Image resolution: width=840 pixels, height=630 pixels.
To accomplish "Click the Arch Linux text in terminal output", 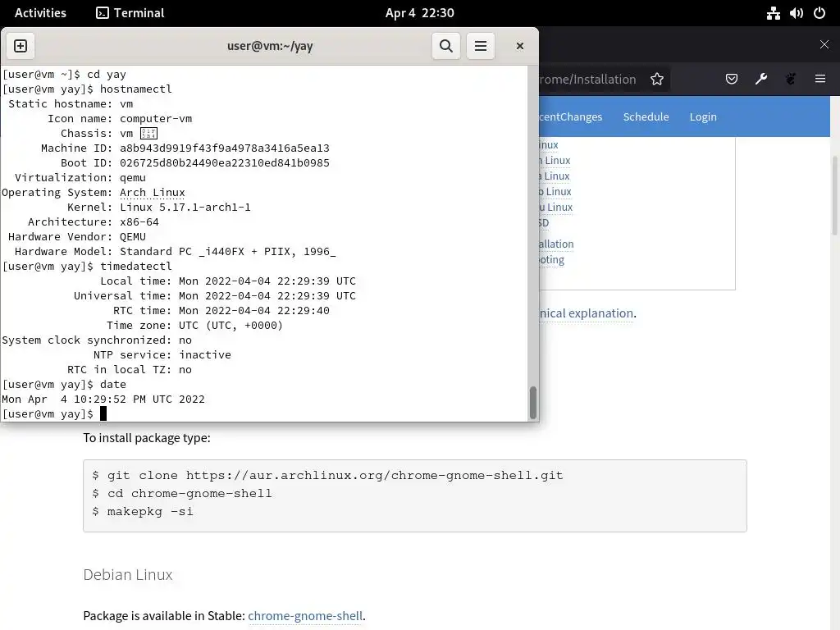I will point(152,192).
